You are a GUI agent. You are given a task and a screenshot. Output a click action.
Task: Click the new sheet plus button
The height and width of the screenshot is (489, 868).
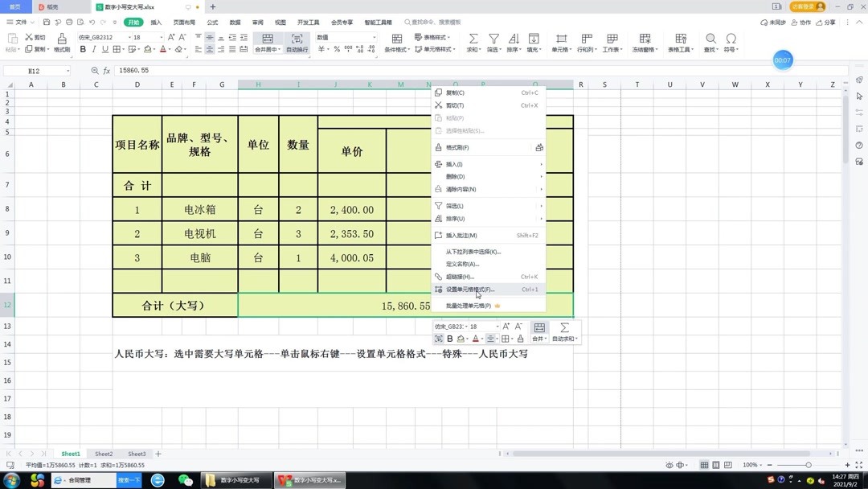(x=157, y=453)
